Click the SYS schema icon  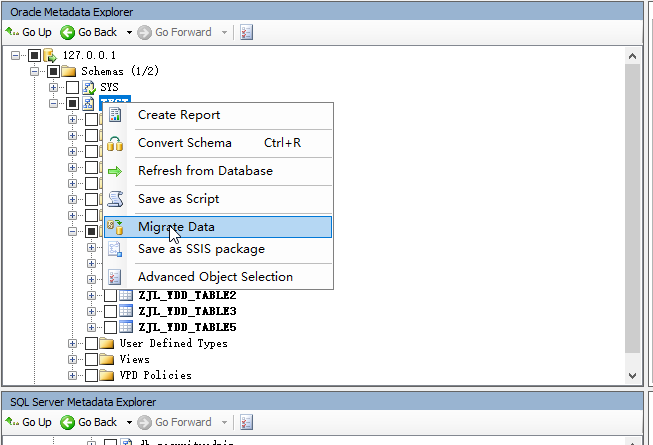[x=88, y=87]
